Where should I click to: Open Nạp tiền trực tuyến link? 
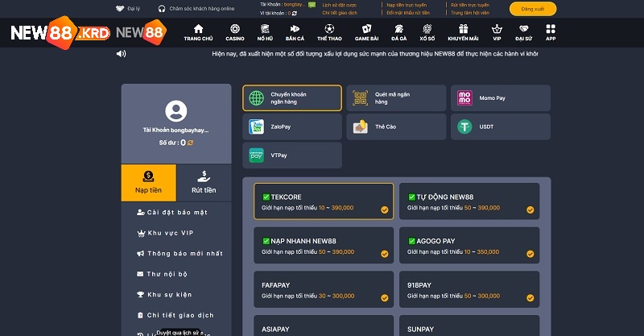[407, 5]
